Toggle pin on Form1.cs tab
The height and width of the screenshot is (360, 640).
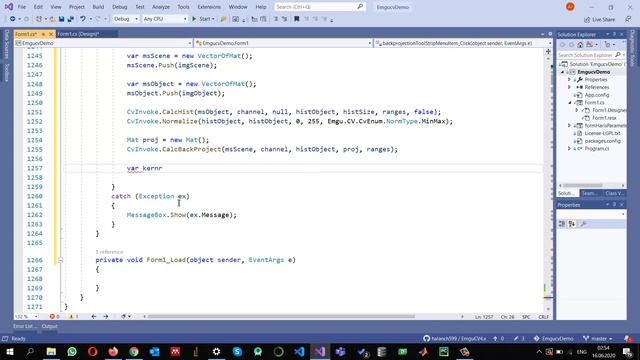(x=43, y=34)
